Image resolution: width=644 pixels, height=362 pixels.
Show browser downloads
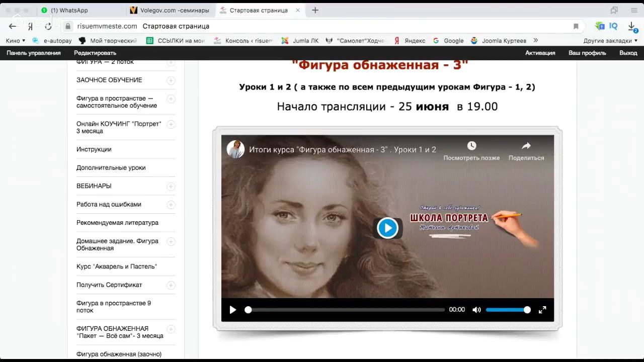pos(633,27)
